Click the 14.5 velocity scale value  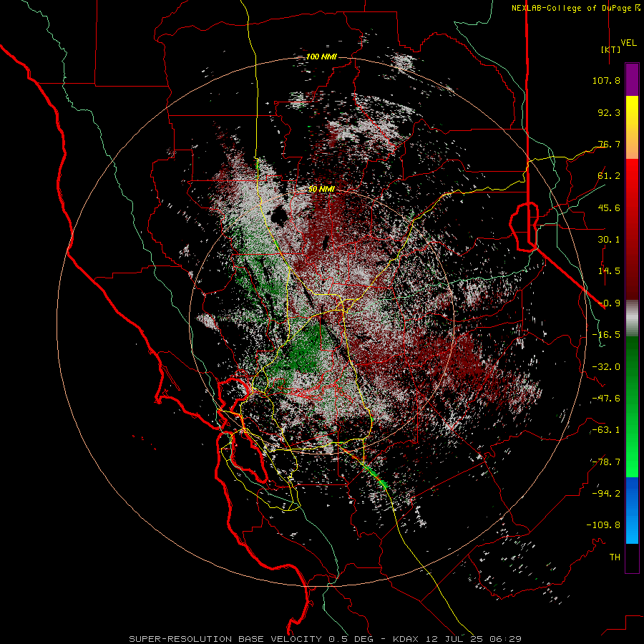609,271
